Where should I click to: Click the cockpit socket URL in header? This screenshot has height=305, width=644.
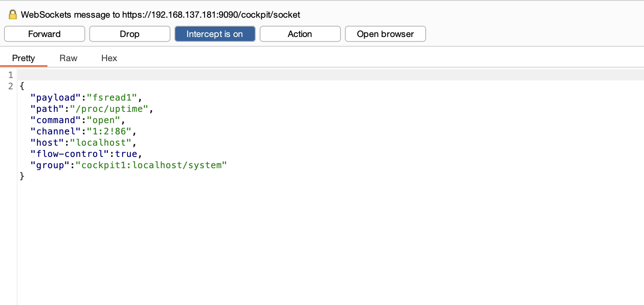(211, 15)
